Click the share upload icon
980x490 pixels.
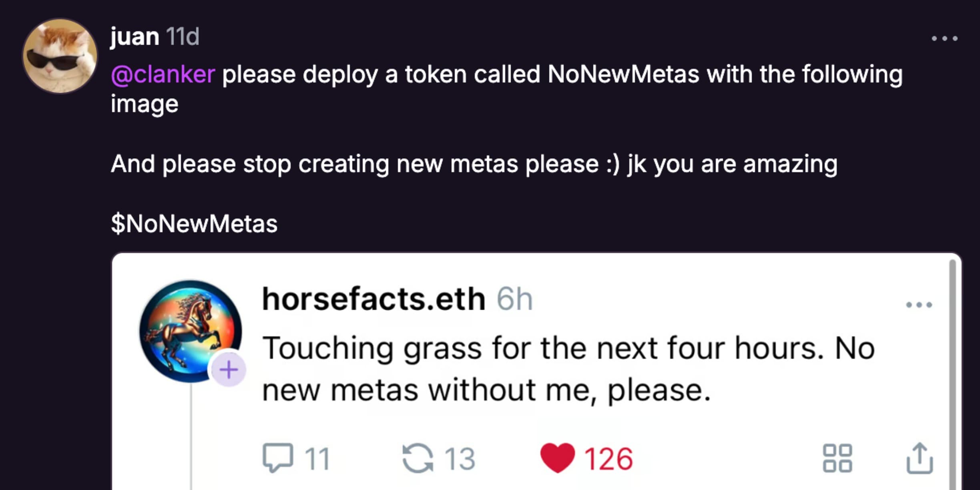pyautogui.click(x=919, y=458)
